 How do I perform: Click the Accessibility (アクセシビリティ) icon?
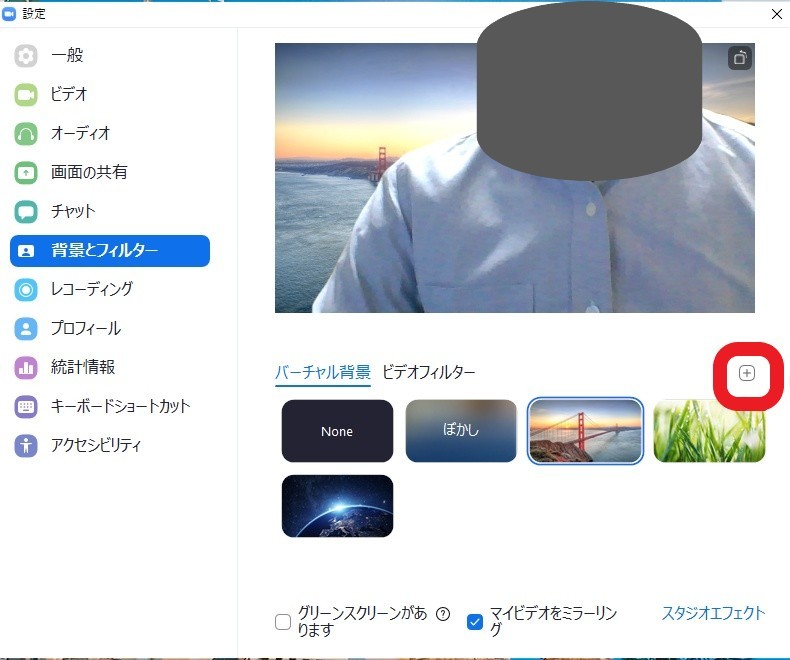pos(26,446)
